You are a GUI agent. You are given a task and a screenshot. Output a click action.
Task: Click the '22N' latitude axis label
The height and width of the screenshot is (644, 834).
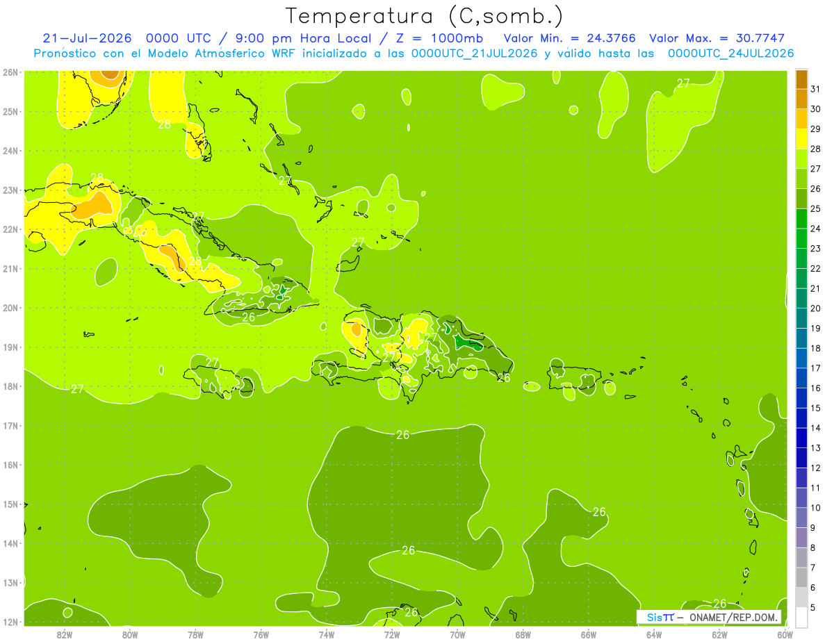point(10,229)
